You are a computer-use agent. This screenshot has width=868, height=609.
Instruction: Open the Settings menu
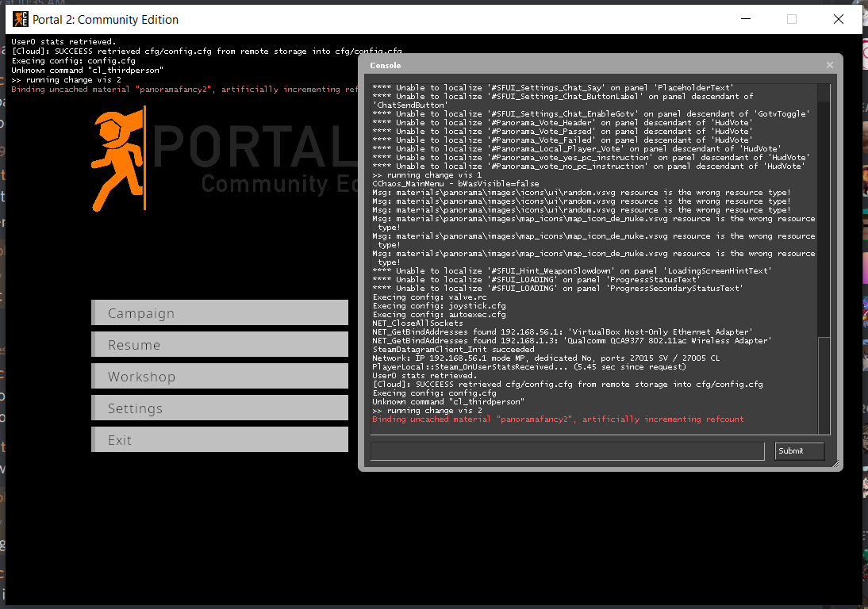pyautogui.click(x=220, y=408)
